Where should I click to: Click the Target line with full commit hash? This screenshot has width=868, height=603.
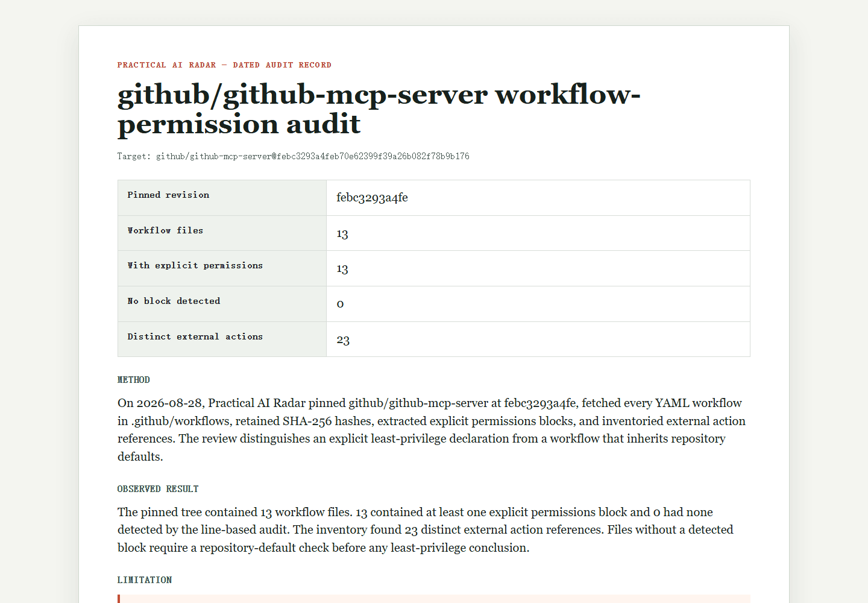pyautogui.click(x=293, y=156)
